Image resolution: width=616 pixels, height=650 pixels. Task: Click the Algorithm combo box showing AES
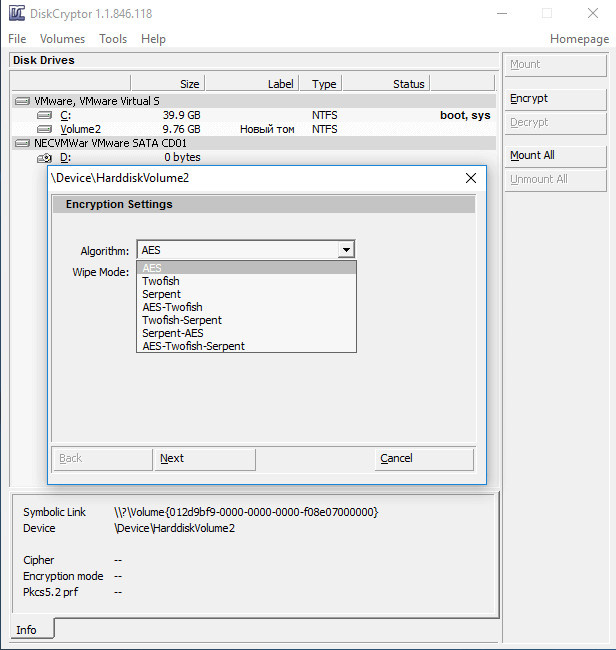click(x=246, y=250)
